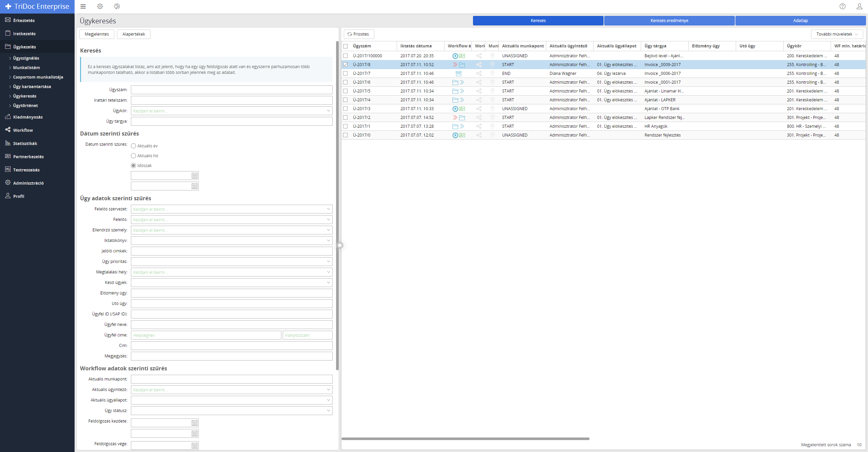Check the checkbox for row Ü-2017/5

(346, 91)
